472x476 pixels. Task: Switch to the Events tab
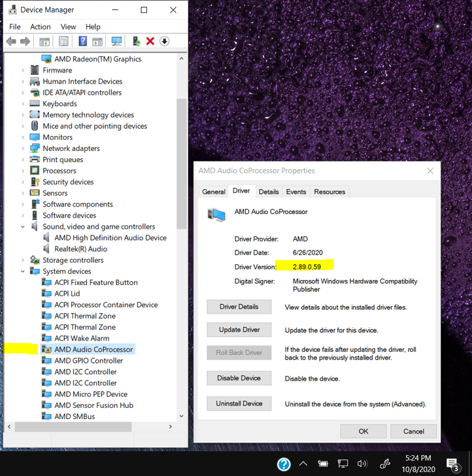[296, 192]
